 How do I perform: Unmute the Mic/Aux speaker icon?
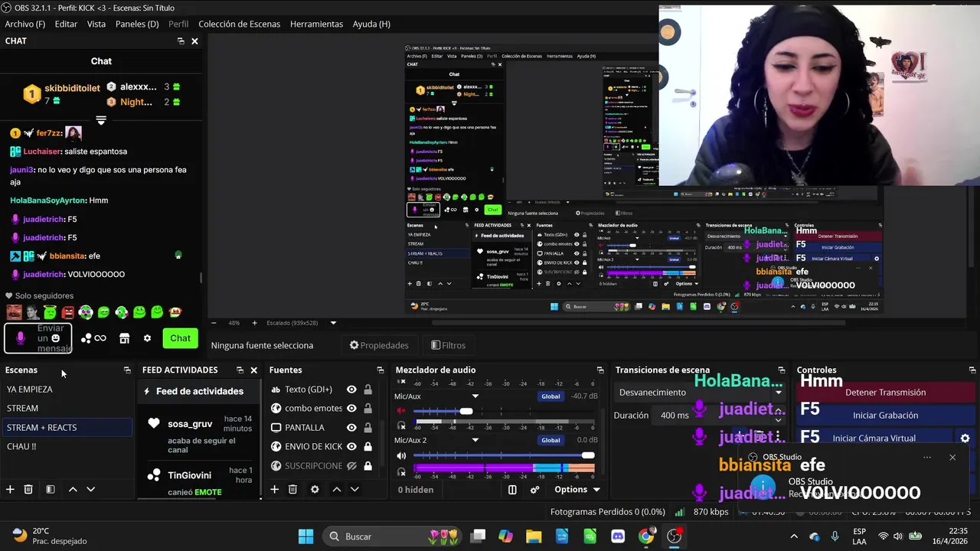coord(401,411)
